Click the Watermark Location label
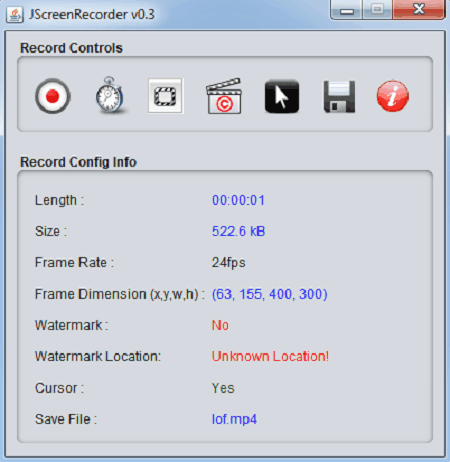 click(x=98, y=356)
